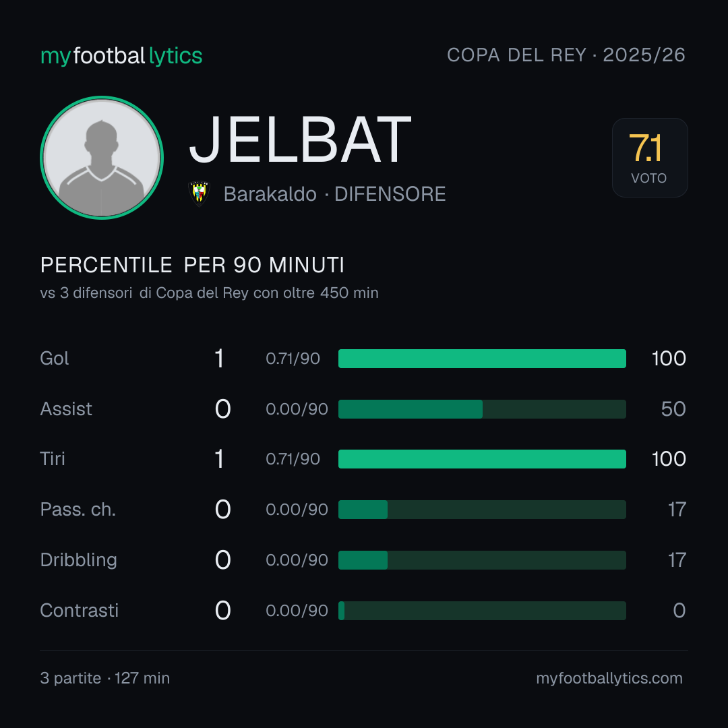Select the Gol stat label
This screenshot has width=728, height=728.
tap(55, 359)
